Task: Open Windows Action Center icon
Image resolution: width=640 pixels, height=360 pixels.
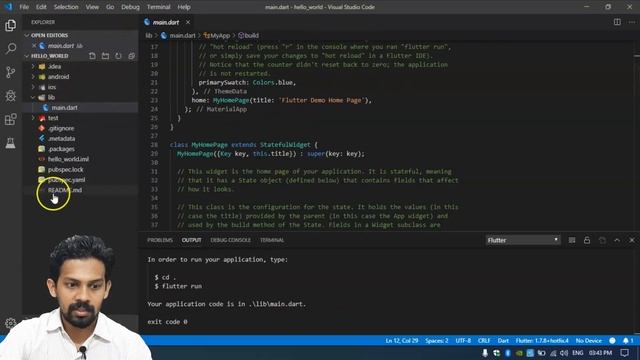Action: pyautogui.click(x=624, y=353)
